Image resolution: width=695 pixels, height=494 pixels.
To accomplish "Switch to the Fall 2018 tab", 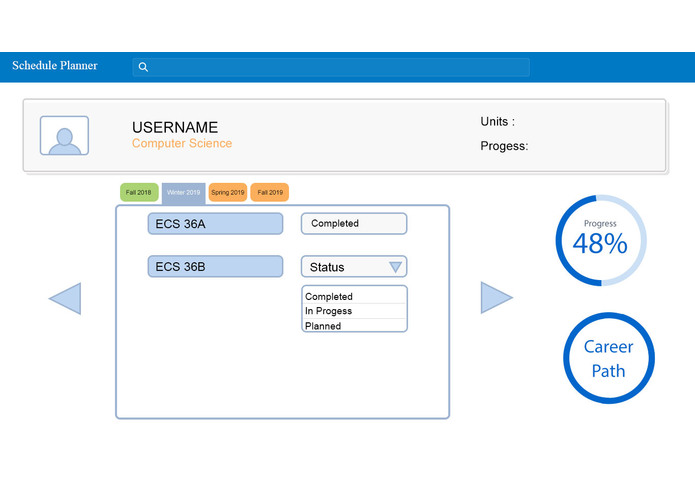I will pyautogui.click(x=139, y=192).
